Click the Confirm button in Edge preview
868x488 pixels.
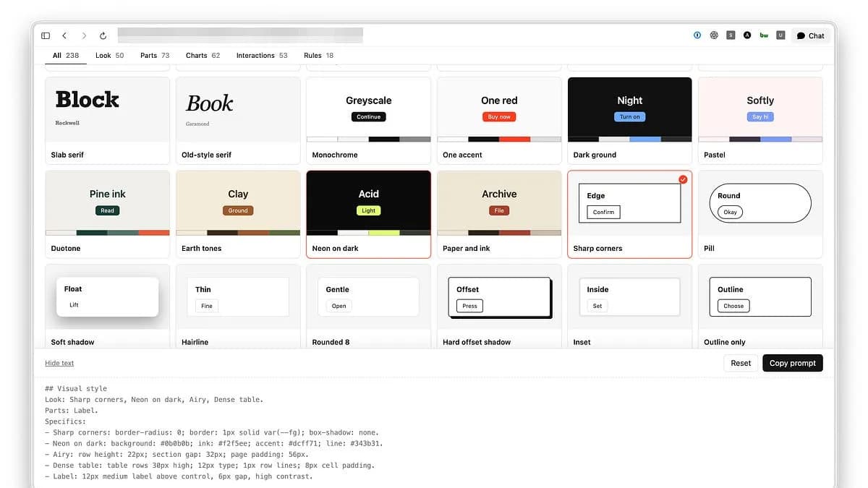click(603, 212)
